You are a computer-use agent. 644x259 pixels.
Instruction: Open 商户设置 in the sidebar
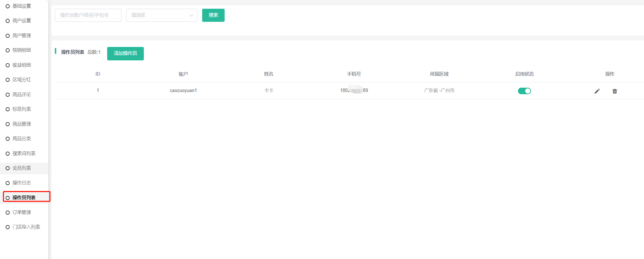click(x=22, y=21)
